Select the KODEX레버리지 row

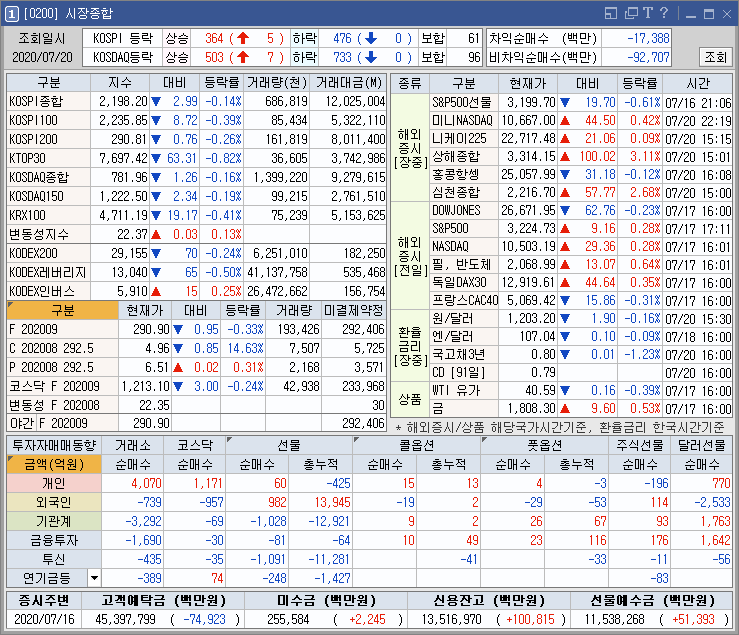coord(197,272)
